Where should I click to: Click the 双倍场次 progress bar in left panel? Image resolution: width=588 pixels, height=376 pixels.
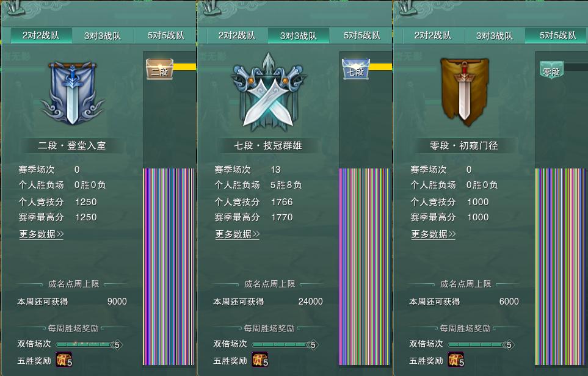[89, 344]
